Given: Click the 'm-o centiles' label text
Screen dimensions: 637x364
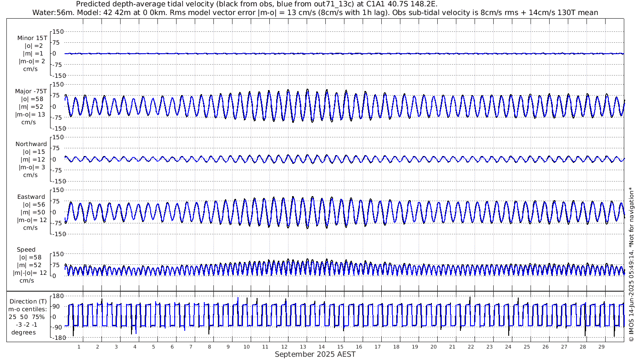Looking at the screenshot, I should click(x=28, y=309).
